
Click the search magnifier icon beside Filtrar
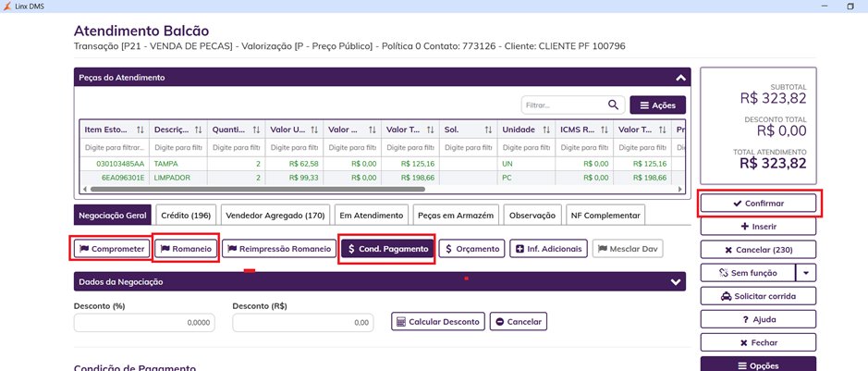click(613, 105)
